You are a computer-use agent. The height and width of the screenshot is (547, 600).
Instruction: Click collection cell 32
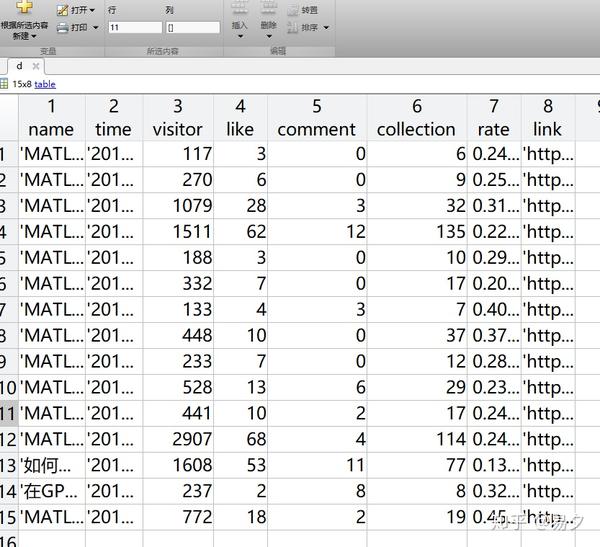(417, 206)
